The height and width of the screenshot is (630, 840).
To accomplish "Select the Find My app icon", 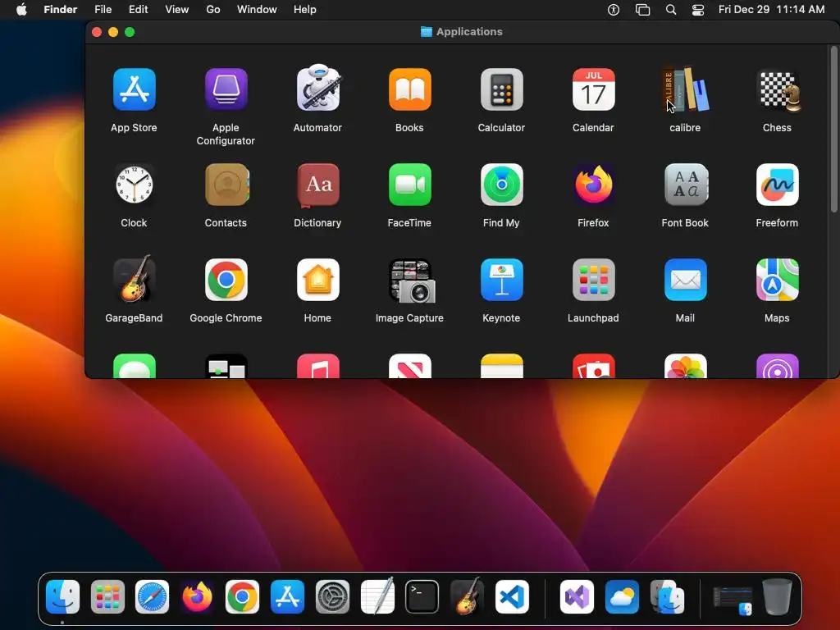I will [501, 185].
